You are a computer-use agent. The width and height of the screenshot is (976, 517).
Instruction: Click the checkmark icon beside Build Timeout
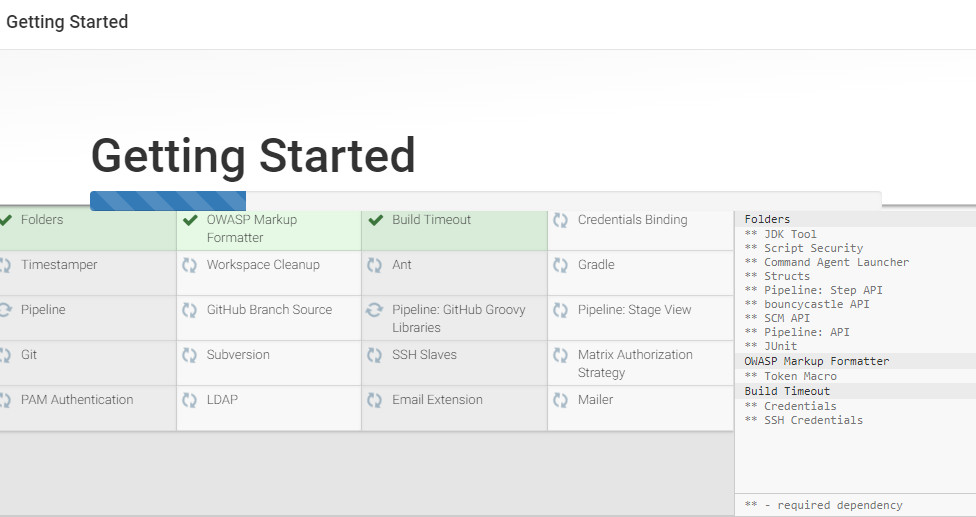pyautogui.click(x=375, y=220)
